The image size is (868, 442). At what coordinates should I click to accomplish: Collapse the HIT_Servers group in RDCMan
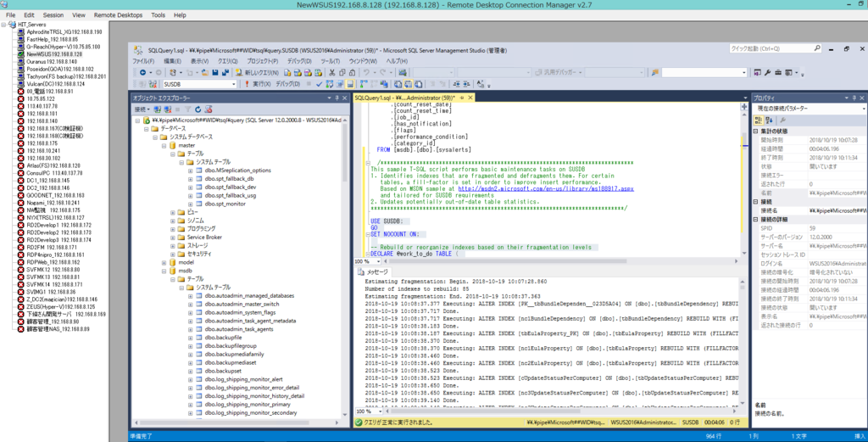click(x=4, y=25)
